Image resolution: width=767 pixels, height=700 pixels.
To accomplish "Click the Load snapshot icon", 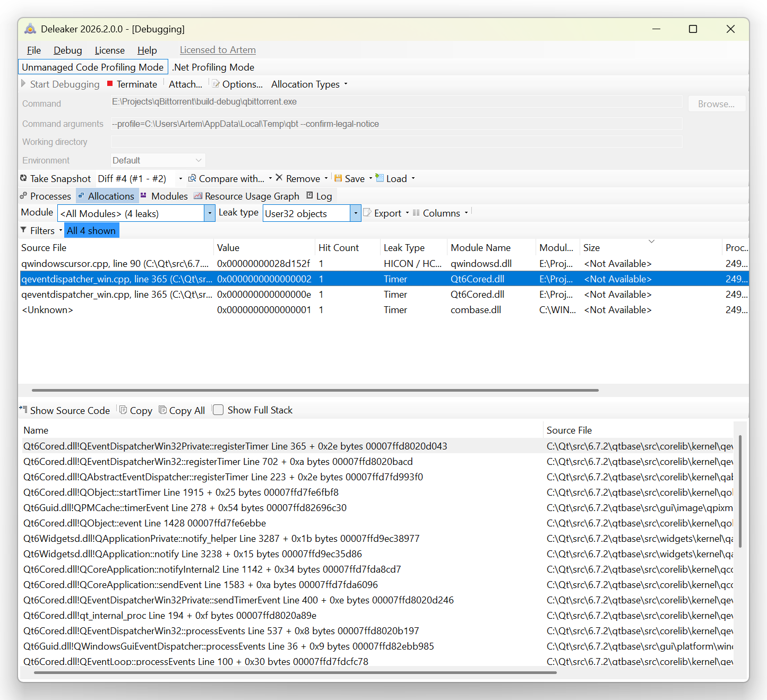I will pyautogui.click(x=380, y=178).
